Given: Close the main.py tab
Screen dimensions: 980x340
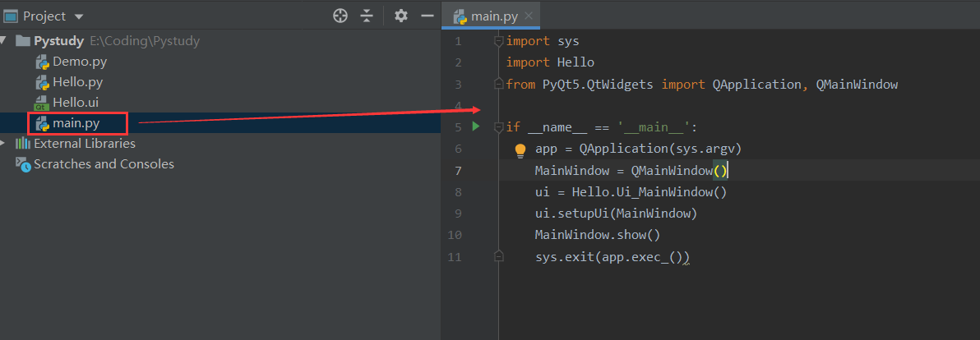Looking at the screenshot, I should 528,16.
